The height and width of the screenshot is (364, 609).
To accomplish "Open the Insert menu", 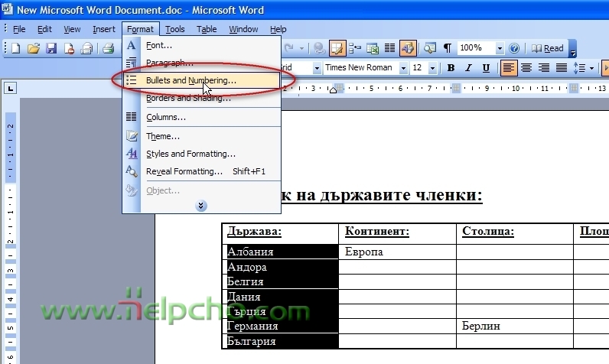I will coord(104,29).
